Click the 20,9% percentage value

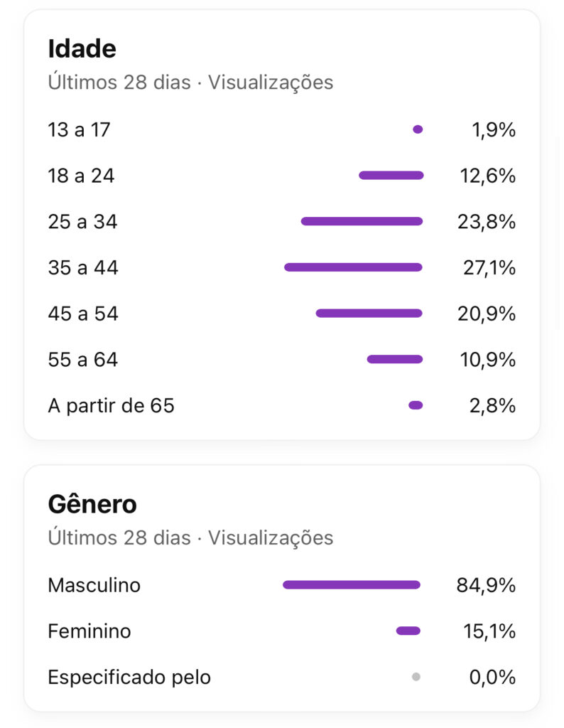tap(487, 314)
